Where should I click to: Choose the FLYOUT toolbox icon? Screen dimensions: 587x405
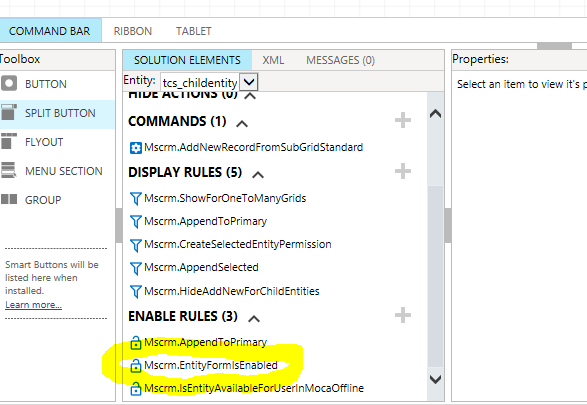[9, 141]
